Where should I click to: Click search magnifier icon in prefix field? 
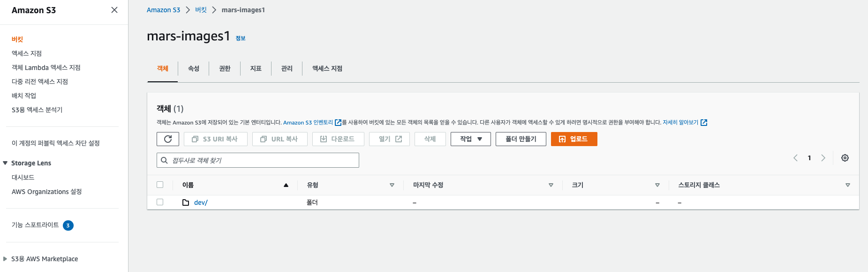tap(164, 160)
